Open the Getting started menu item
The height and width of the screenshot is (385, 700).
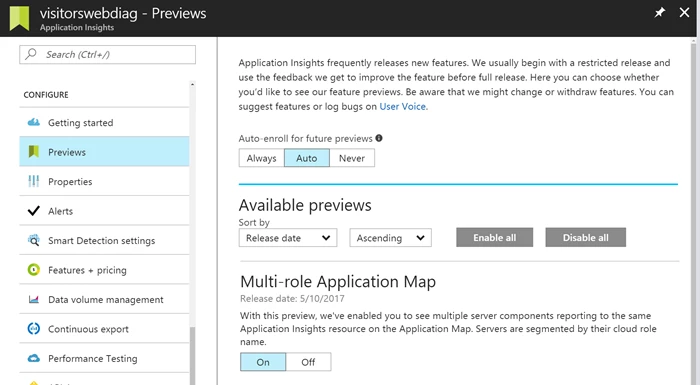(x=104, y=122)
